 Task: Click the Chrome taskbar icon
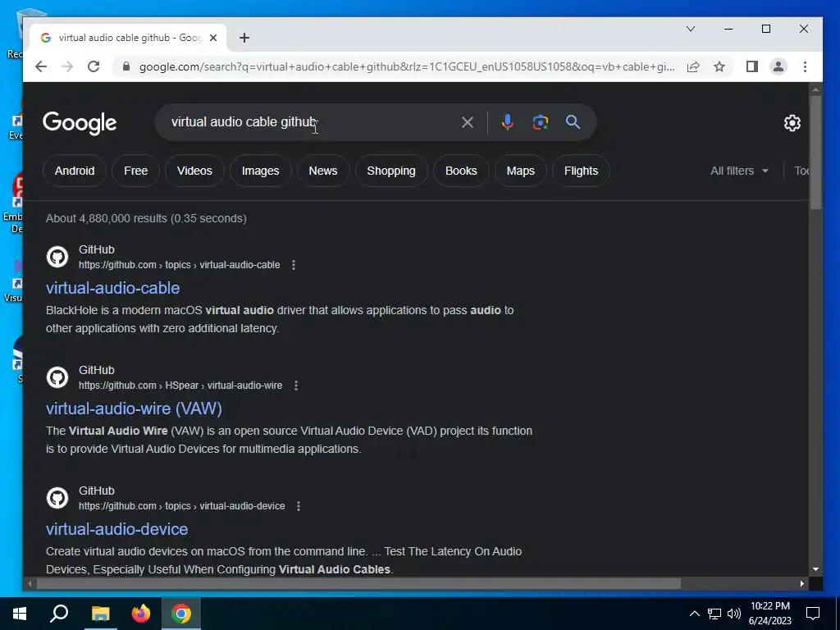pos(181,614)
